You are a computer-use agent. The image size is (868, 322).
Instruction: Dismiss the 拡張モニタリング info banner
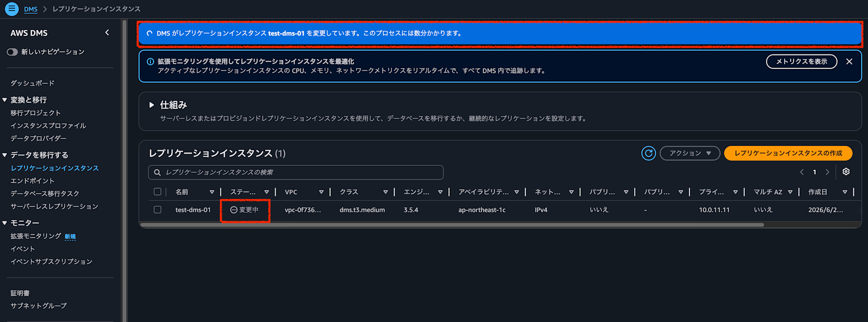(849, 62)
